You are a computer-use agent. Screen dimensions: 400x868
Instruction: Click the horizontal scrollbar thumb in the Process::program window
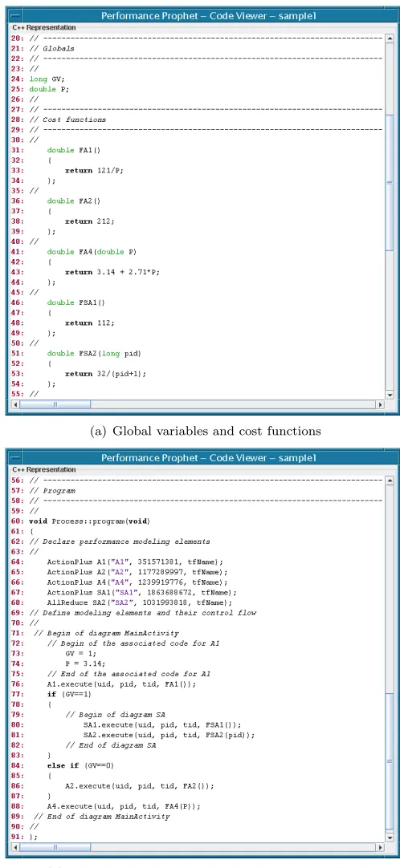55,847
